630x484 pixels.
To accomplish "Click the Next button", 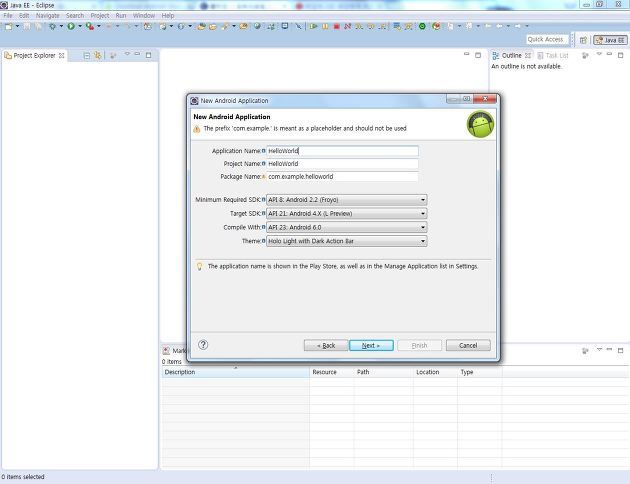I will point(371,345).
